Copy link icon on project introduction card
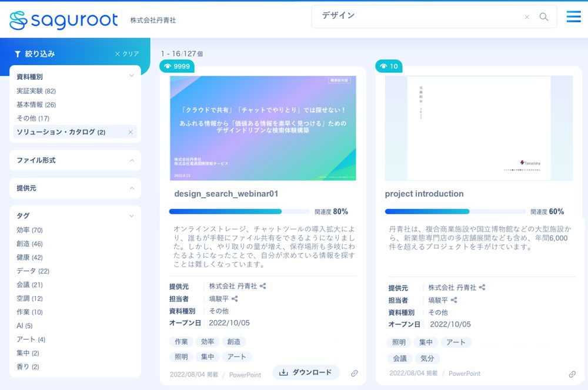 pos(572,374)
